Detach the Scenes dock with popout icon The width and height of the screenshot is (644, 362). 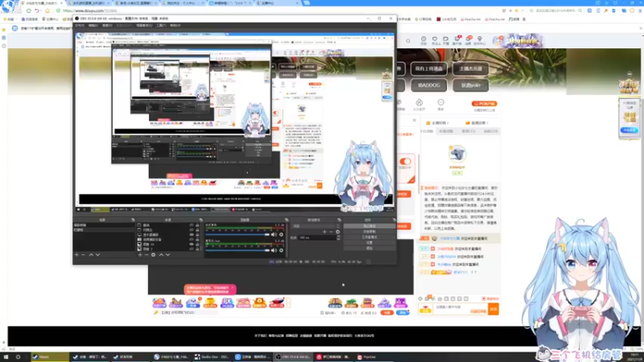(x=133, y=220)
